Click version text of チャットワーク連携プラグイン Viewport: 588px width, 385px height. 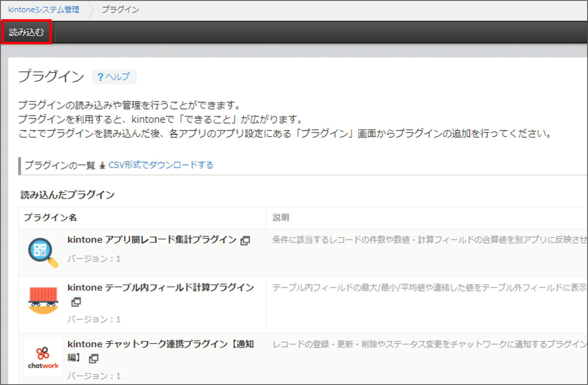[94, 376]
